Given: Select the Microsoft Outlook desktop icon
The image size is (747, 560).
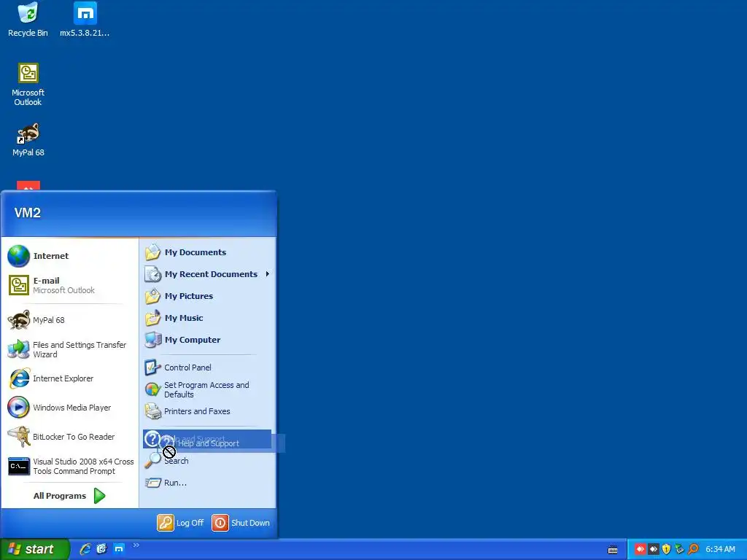Looking at the screenshot, I should (28, 85).
